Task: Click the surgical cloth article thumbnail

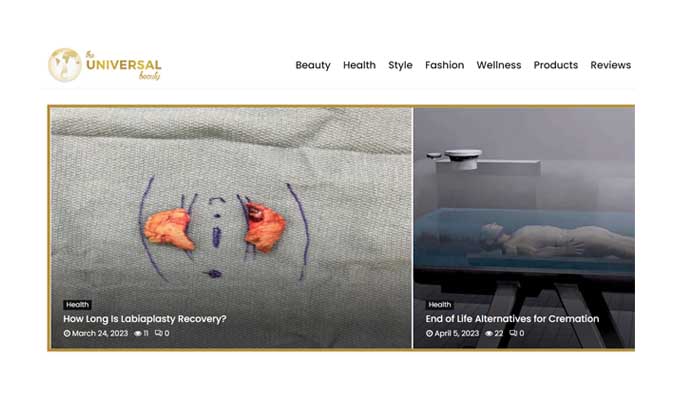Action: pos(231,228)
